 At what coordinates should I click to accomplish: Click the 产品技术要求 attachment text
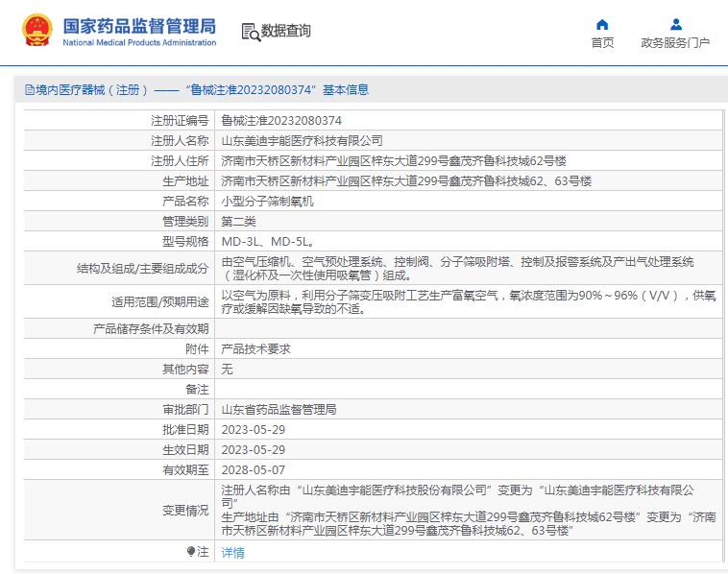pos(255,349)
